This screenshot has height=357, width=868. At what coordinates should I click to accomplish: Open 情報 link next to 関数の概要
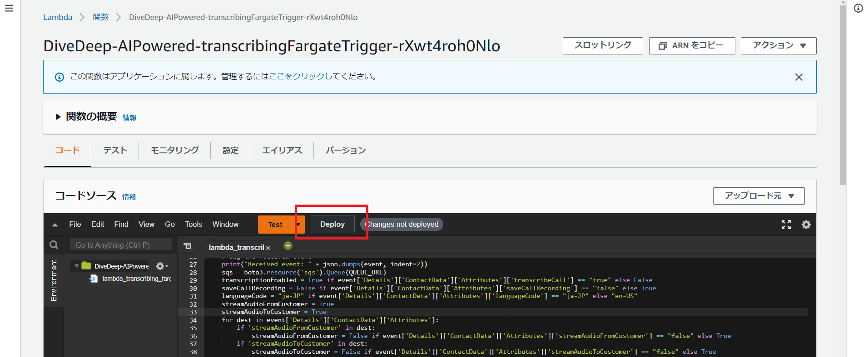pyautogui.click(x=129, y=117)
